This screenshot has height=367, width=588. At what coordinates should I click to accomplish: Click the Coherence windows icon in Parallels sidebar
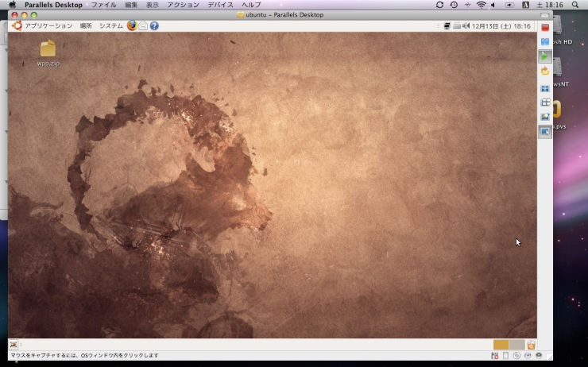click(545, 102)
